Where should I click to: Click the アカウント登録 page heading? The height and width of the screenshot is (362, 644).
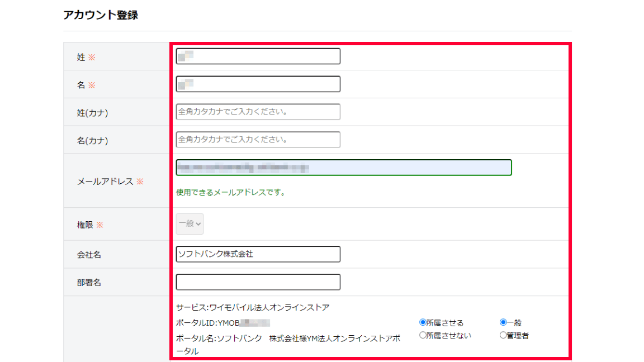pos(101,15)
